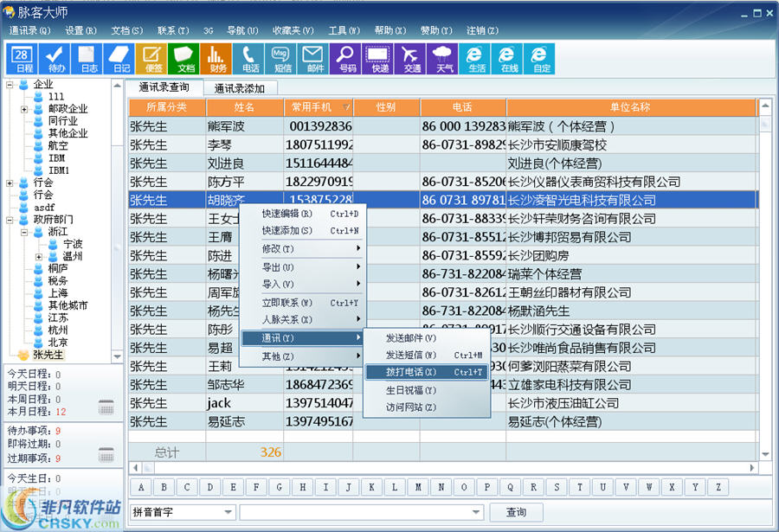Open the 快递 courier toolbar icon

point(377,59)
